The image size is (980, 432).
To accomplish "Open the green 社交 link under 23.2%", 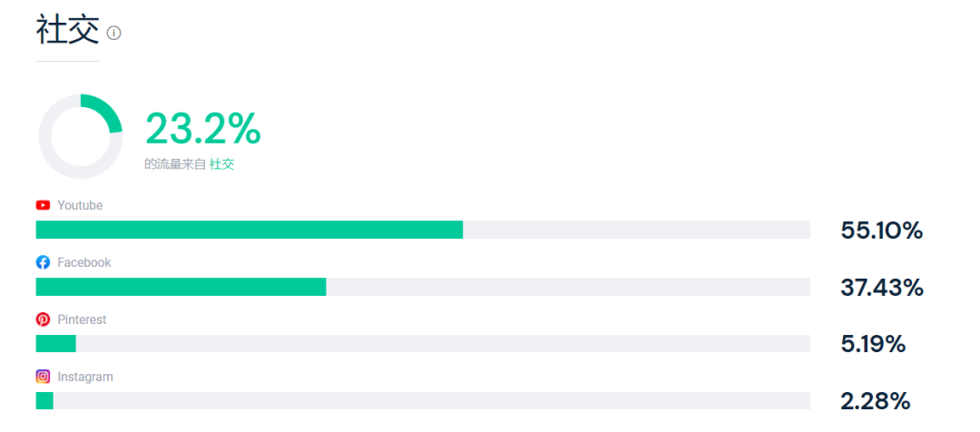I will click(222, 164).
